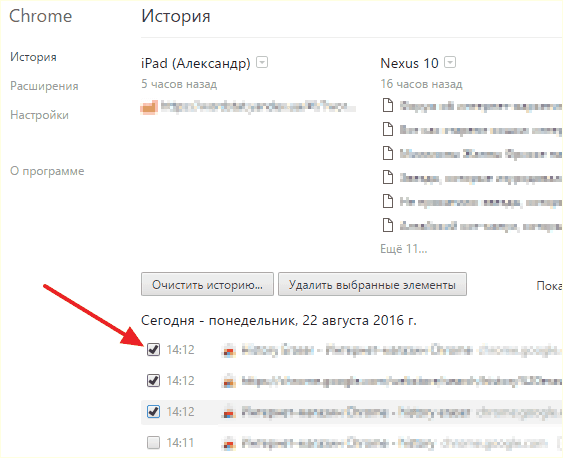Click second Nexus 10 tab page icon
Image resolution: width=563 pixels, height=458 pixels.
[x=387, y=129]
